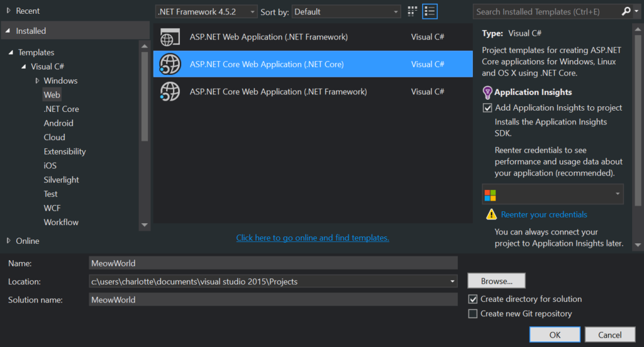644x347 pixels.
Task: Click the Application Insights lightbulb icon
Action: click(x=487, y=92)
